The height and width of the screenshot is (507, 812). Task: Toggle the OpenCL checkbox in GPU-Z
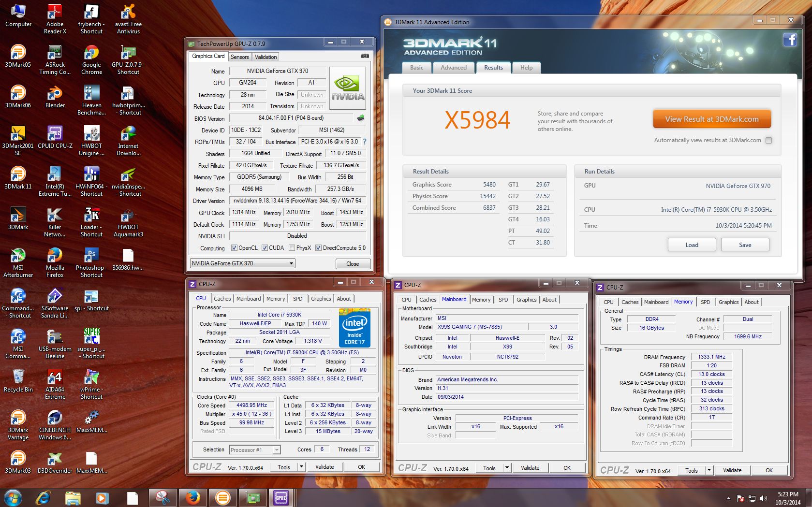(x=234, y=248)
